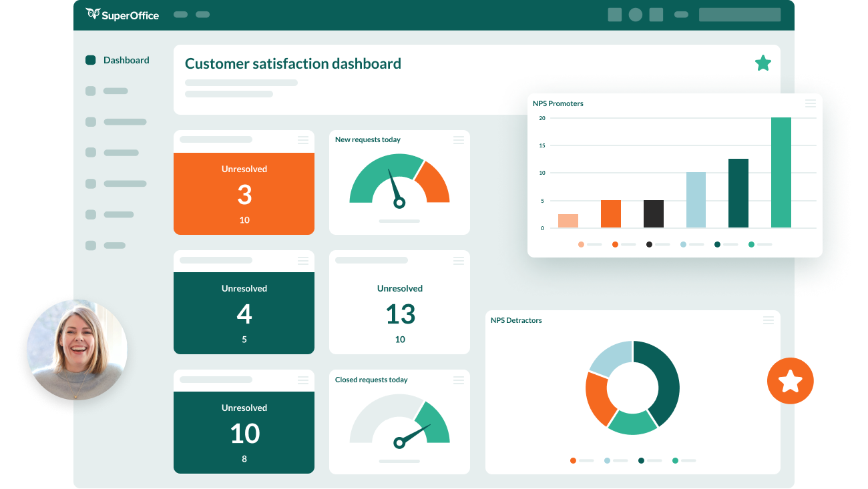Click the round profile icon in header
The height and width of the screenshot is (489, 868).
(635, 15)
